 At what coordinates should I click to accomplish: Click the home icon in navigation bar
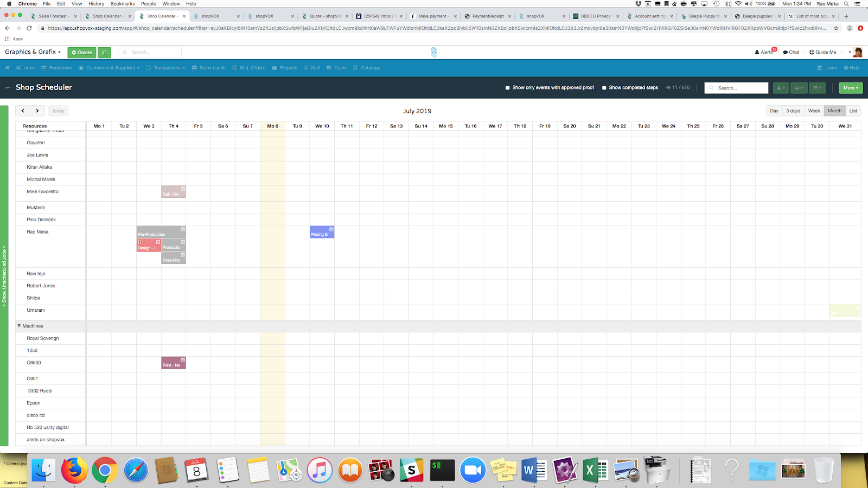pos(7,68)
